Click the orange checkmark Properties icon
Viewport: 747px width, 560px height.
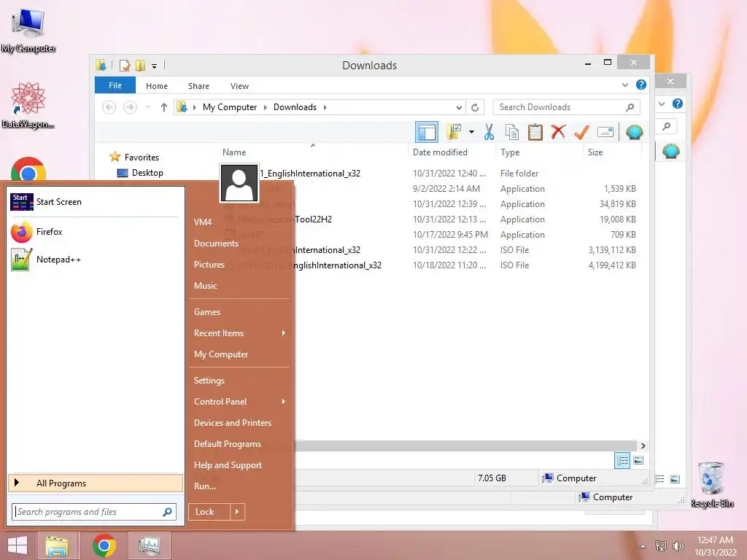click(581, 132)
